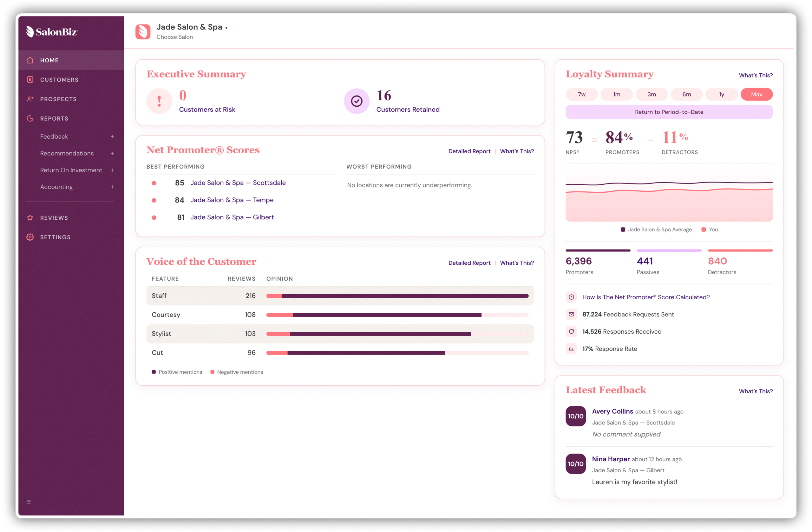Screen dimensions: 812x532
Task: Click What's This? in Net Promoter Scores
Action: pos(517,151)
